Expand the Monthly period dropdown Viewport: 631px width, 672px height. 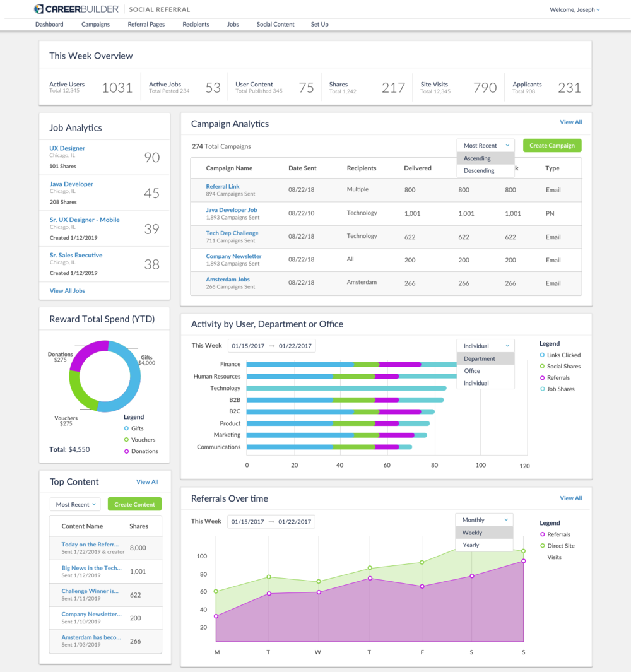tap(485, 520)
